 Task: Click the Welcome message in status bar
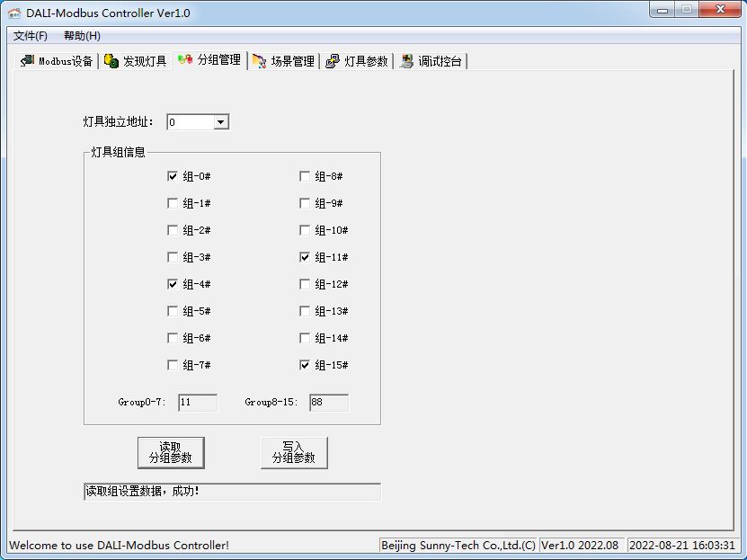point(119,546)
